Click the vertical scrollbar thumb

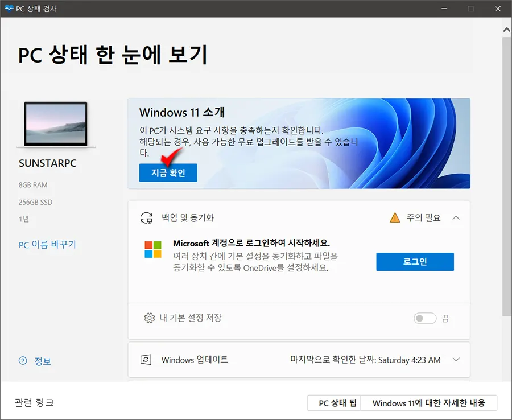pos(506,176)
